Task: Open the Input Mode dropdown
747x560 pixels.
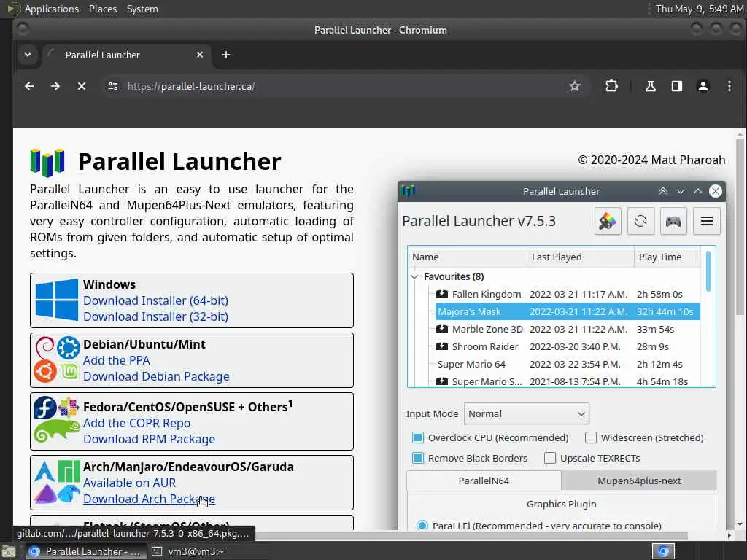Action: point(527,414)
